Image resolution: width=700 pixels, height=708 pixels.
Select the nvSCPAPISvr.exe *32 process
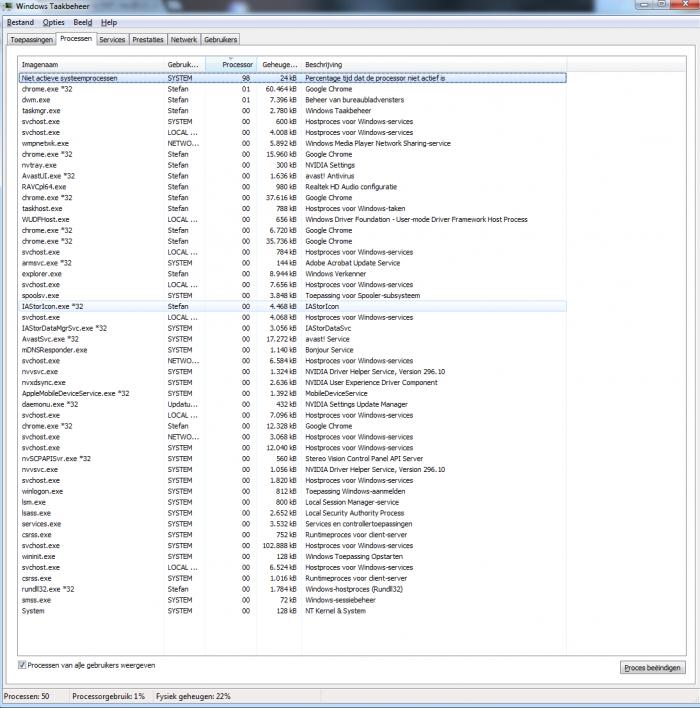[x=293, y=458]
